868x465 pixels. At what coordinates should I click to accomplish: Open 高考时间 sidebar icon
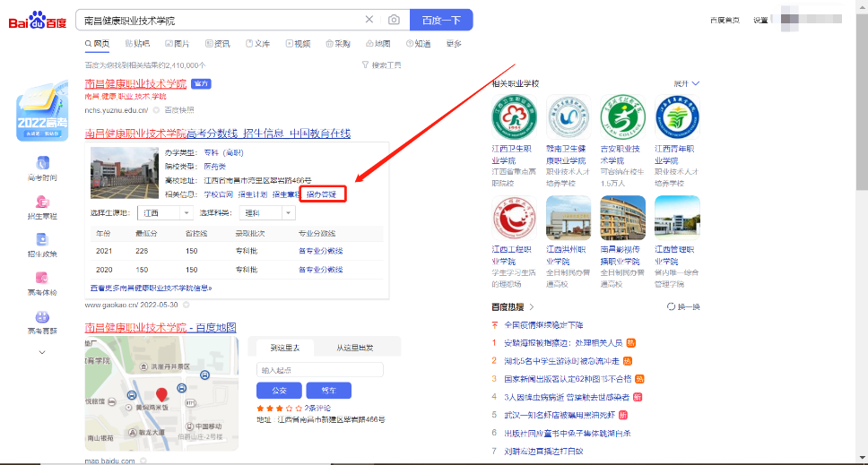42,168
